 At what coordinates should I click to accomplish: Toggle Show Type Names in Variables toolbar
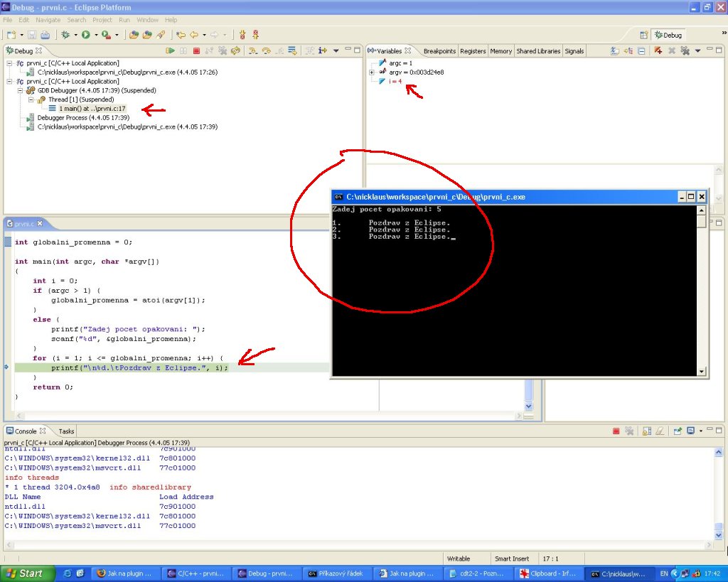point(616,51)
